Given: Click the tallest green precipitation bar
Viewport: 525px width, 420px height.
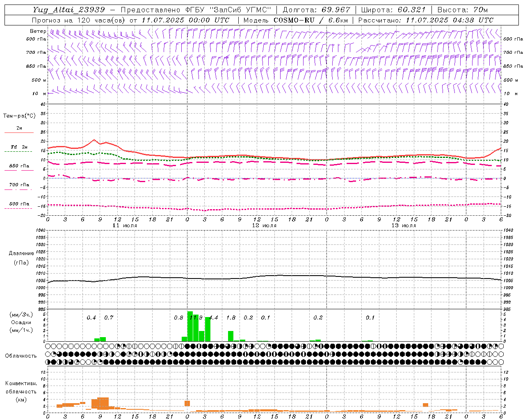Looking at the screenshot, I should 190,326.
